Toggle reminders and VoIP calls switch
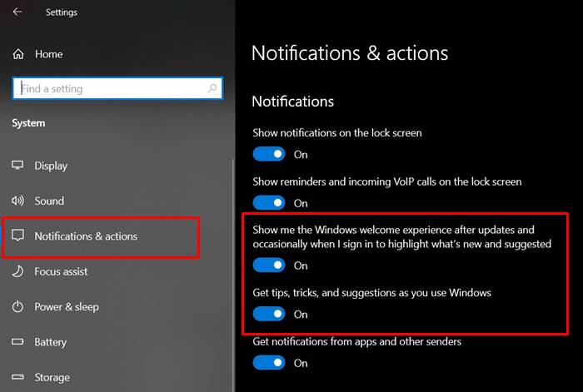Screen dimensions: 583x392 [x=269, y=203]
